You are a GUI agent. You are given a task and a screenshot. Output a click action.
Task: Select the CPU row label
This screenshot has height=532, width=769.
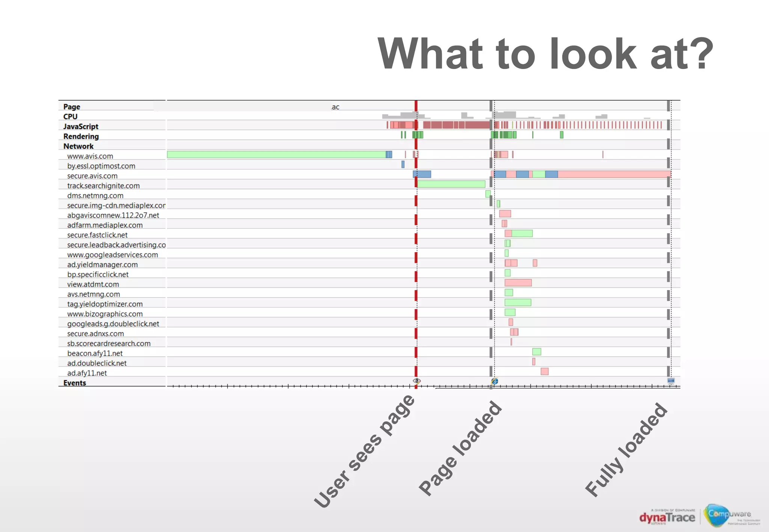coord(70,117)
